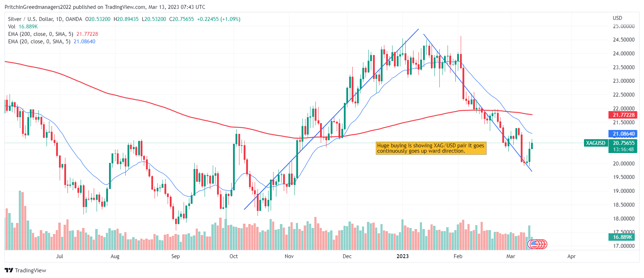The width and height of the screenshot is (644, 278).
Task: Click the Apr label on time axis
Action: [572, 256]
